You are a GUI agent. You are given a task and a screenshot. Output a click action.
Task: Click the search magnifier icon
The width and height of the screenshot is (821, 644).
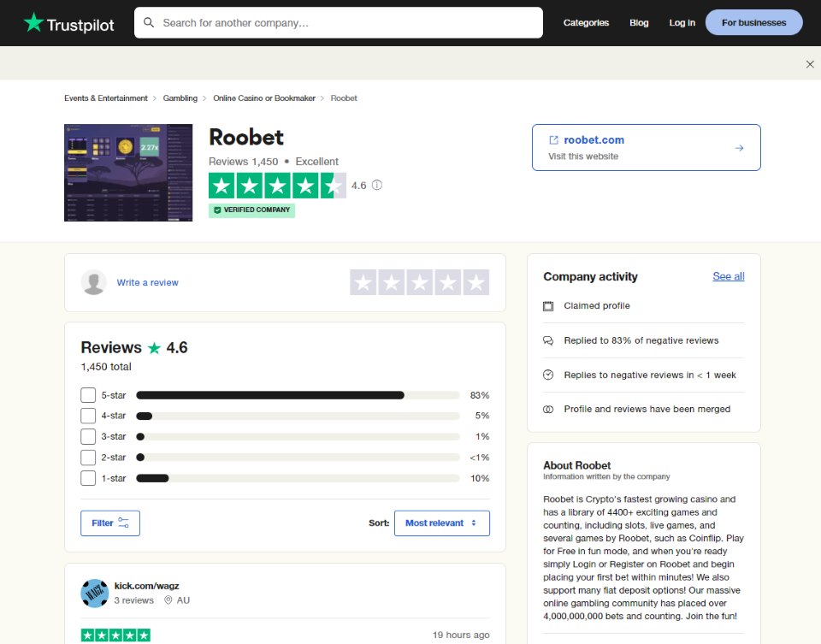point(148,22)
